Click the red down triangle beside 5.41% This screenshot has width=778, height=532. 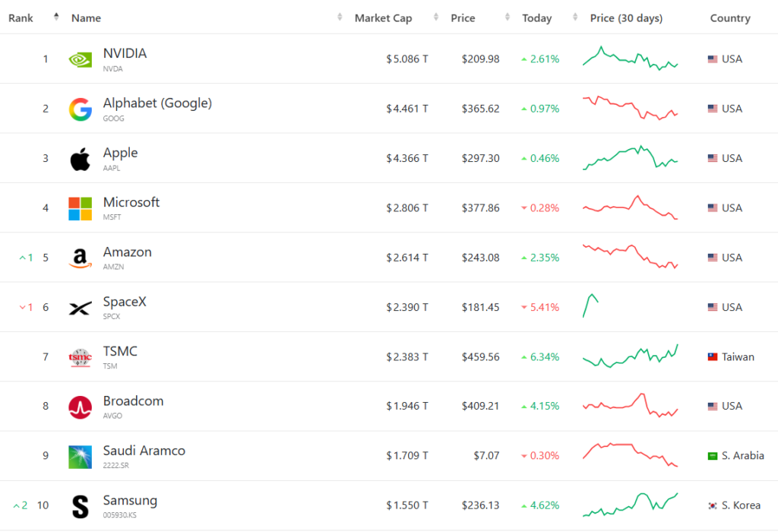pyautogui.click(x=524, y=307)
